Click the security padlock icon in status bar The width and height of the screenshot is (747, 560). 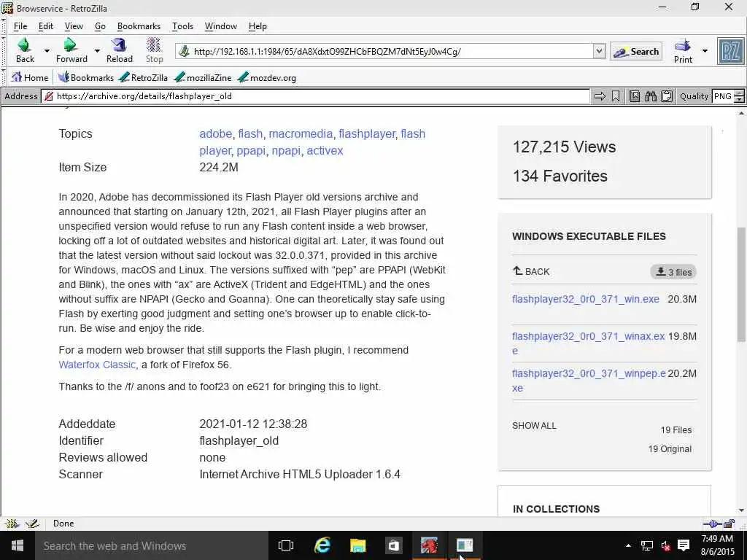[729, 524]
